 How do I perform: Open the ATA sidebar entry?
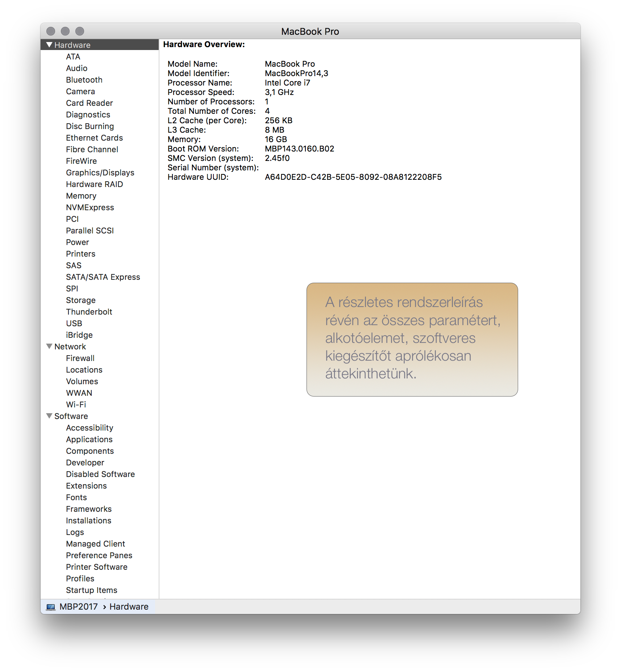click(x=73, y=57)
